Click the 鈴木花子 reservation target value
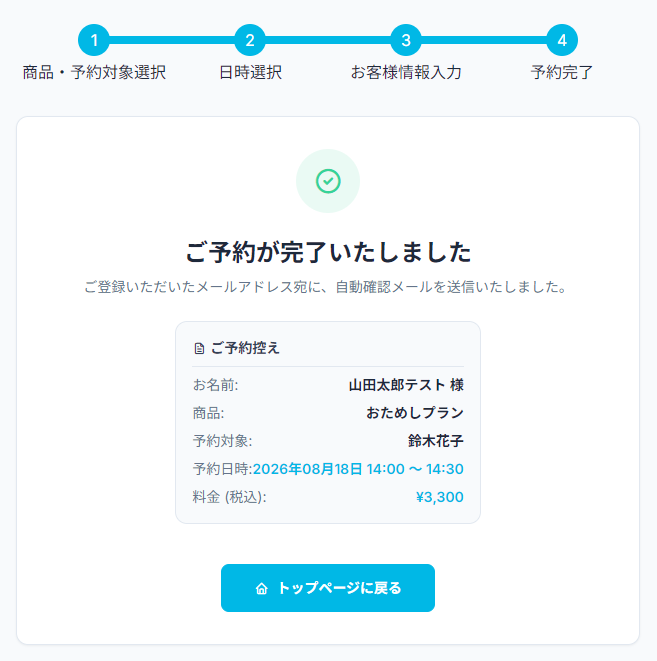 [x=436, y=441]
